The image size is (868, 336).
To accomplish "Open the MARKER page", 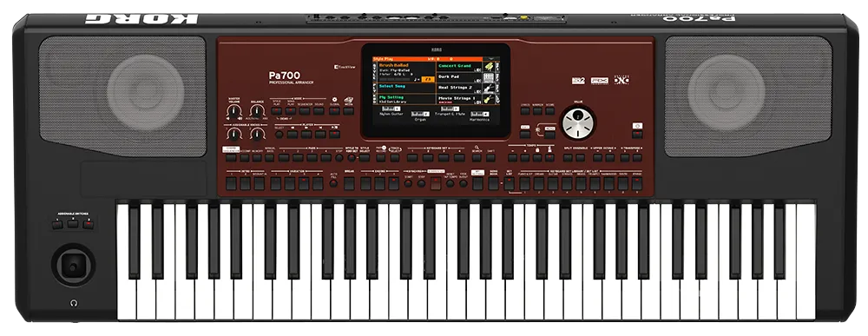I will 537,111.
